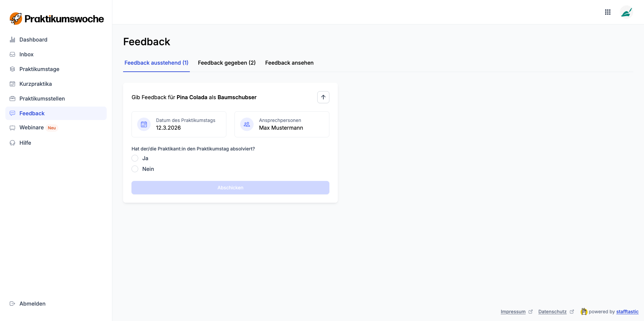Screen dimensions: 644x321
Task: Open the Datenschutz link
Action: coord(552,312)
